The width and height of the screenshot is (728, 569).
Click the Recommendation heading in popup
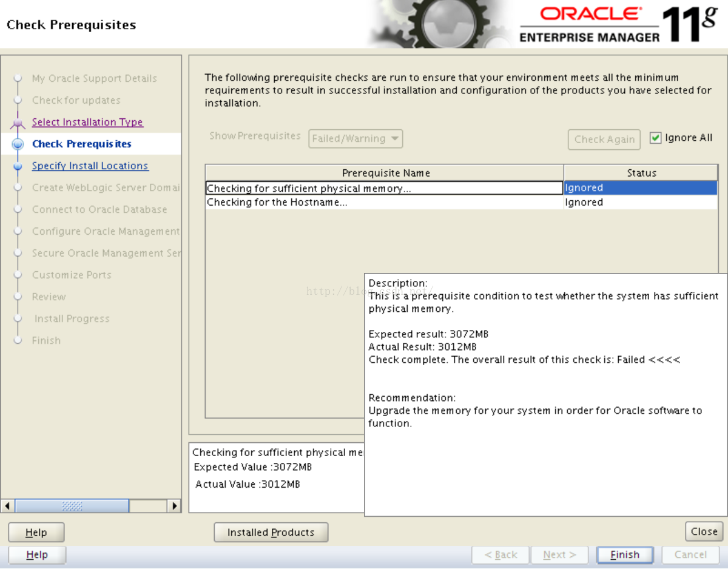click(412, 398)
